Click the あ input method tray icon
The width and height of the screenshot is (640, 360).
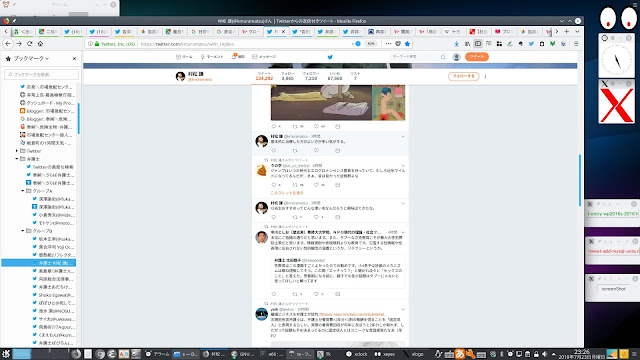pyautogui.click(x=460, y=354)
